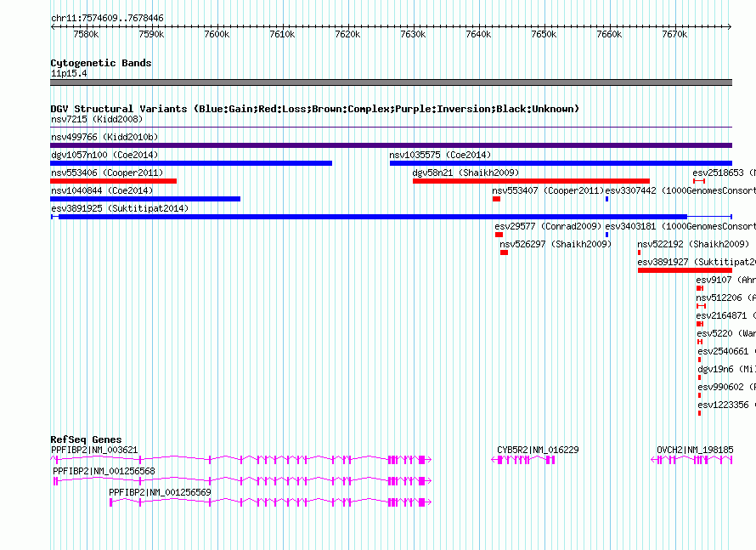Click the esv3403181 variant label

coord(680,226)
